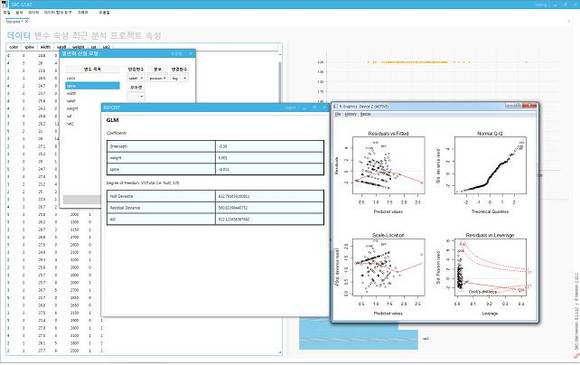Open the History menu in R Graphics
This screenshot has width=580, height=365.
click(350, 115)
